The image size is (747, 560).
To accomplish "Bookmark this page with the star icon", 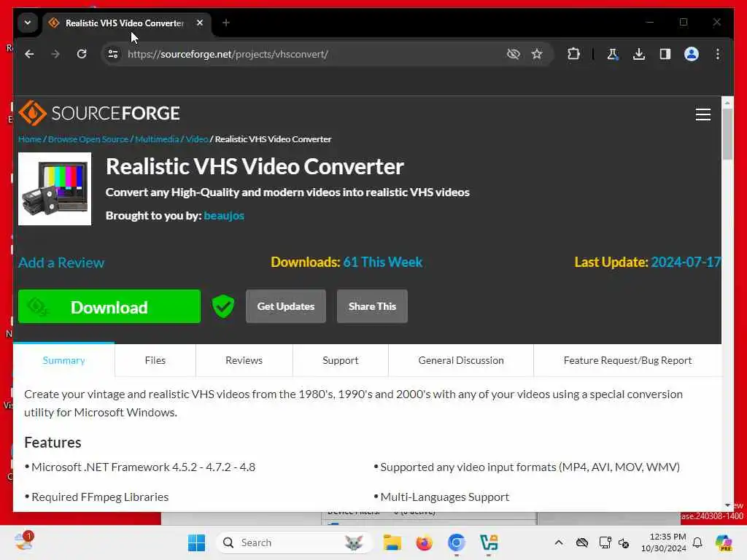I will [x=537, y=54].
